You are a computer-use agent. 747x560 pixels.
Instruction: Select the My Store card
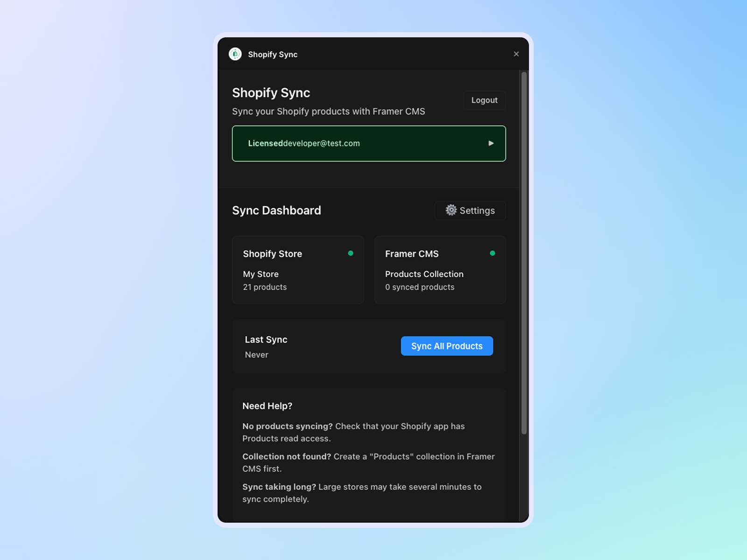tap(298, 270)
